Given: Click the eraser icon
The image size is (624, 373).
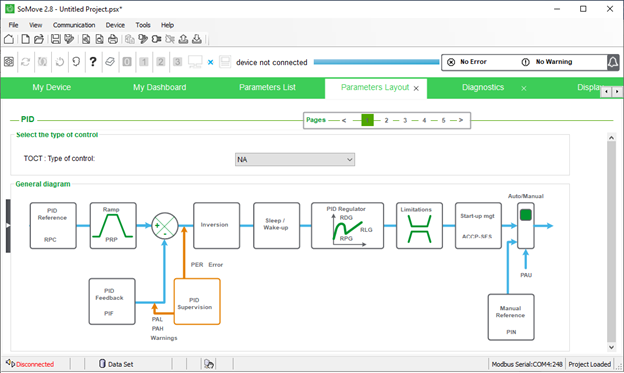Looking at the screenshot, I should coord(110,62).
